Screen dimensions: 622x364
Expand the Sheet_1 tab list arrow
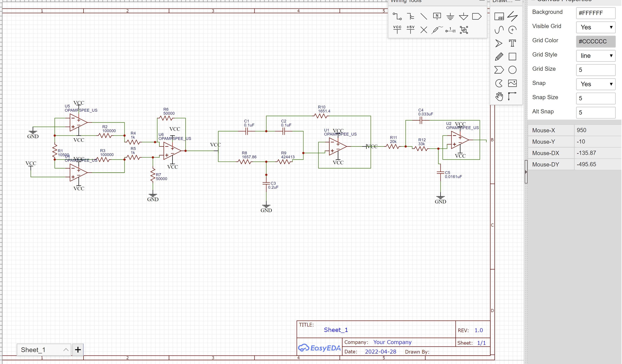pyautogui.click(x=66, y=349)
